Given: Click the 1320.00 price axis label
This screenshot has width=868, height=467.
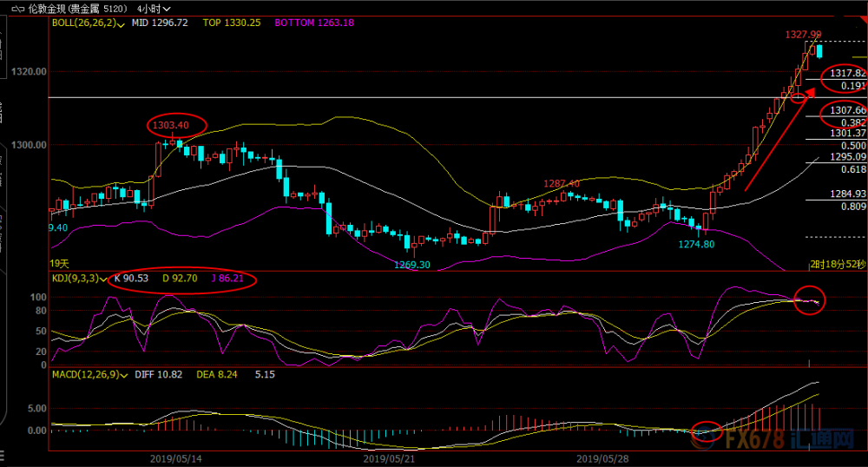Looking at the screenshot, I should pos(29,71).
